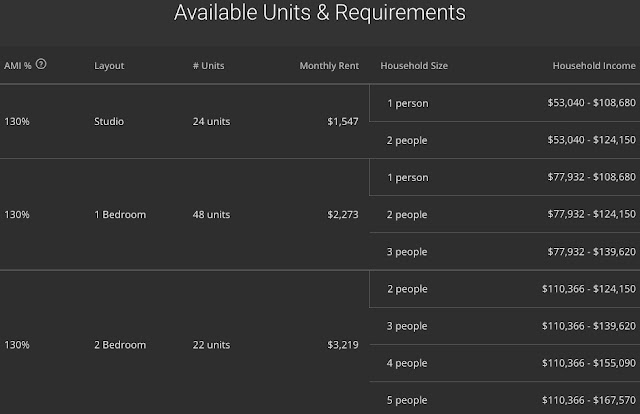This screenshot has height=414, width=640.
Task: Select the '# Units' column header
Action: (x=209, y=66)
